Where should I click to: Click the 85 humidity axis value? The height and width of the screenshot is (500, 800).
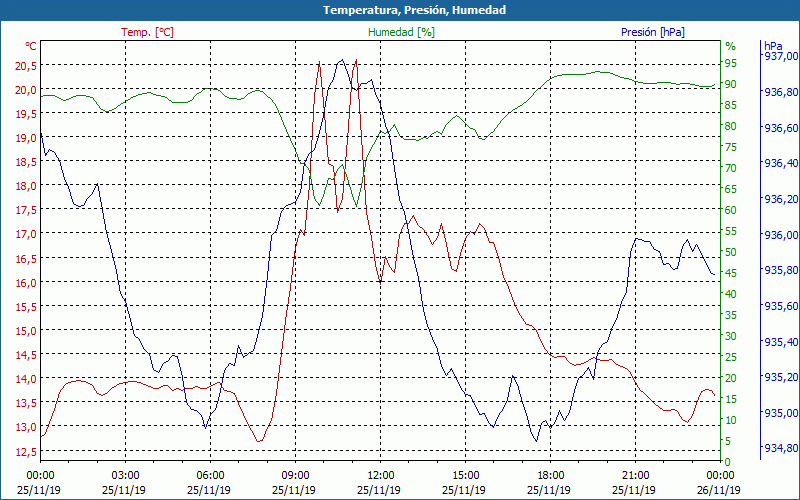click(731, 105)
